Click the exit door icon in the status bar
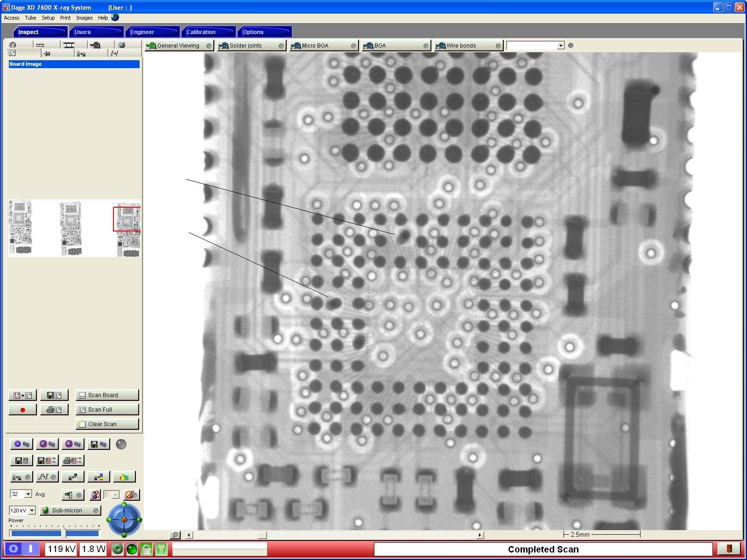 [x=728, y=549]
